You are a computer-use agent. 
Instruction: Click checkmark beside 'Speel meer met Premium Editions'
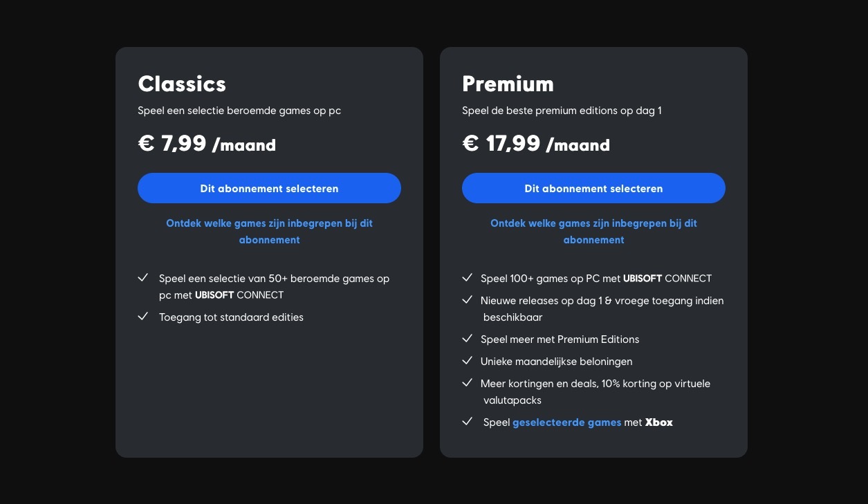[468, 339]
